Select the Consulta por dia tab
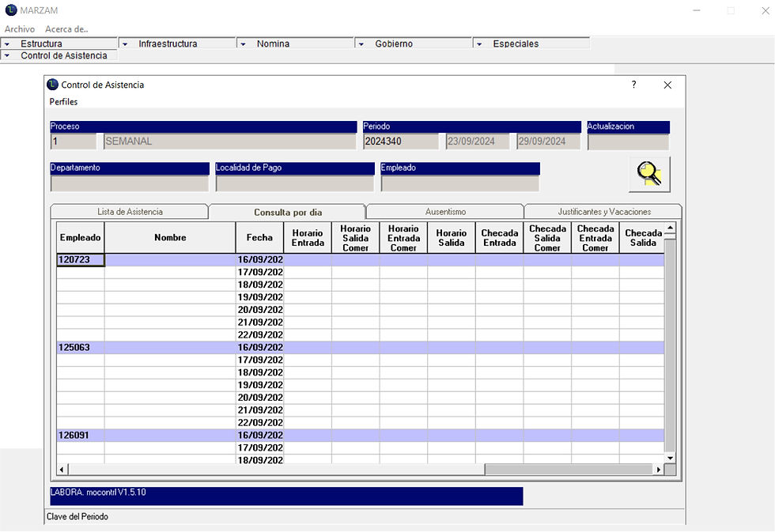Image resolution: width=775 pixels, height=532 pixels. 288,212
